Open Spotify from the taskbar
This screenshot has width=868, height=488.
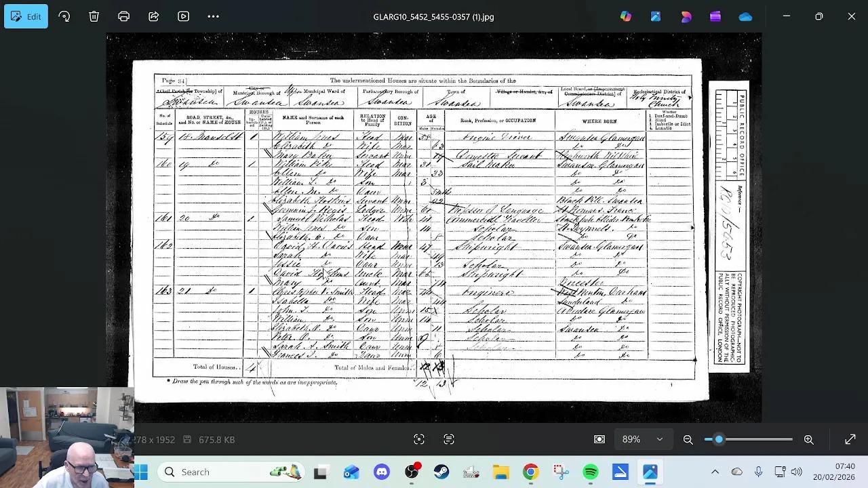click(591, 472)
